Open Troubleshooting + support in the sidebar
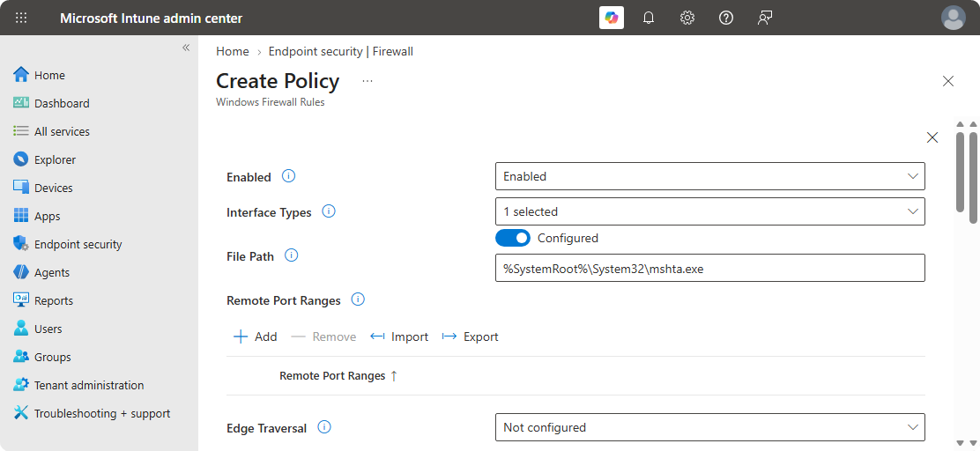 click(102, 413)
